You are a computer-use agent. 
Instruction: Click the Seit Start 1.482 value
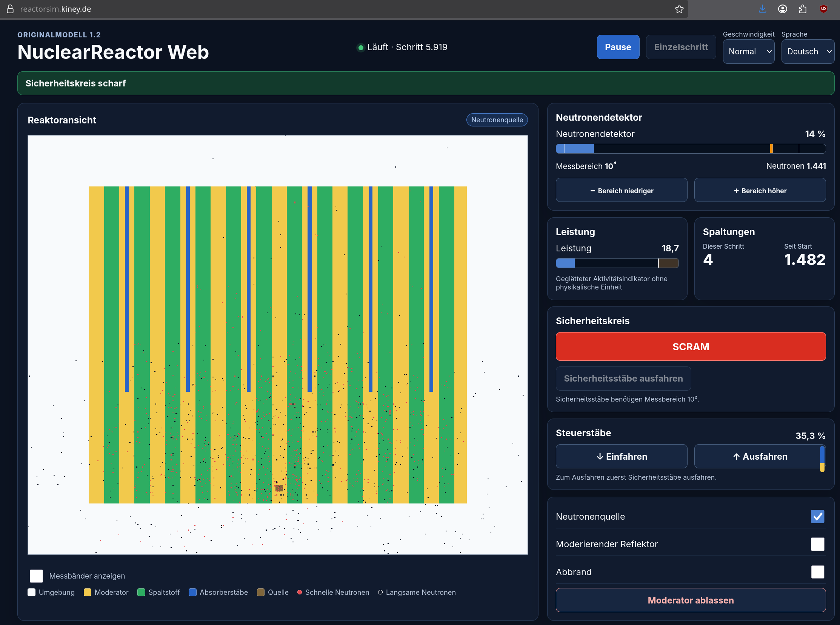point(805,260)
